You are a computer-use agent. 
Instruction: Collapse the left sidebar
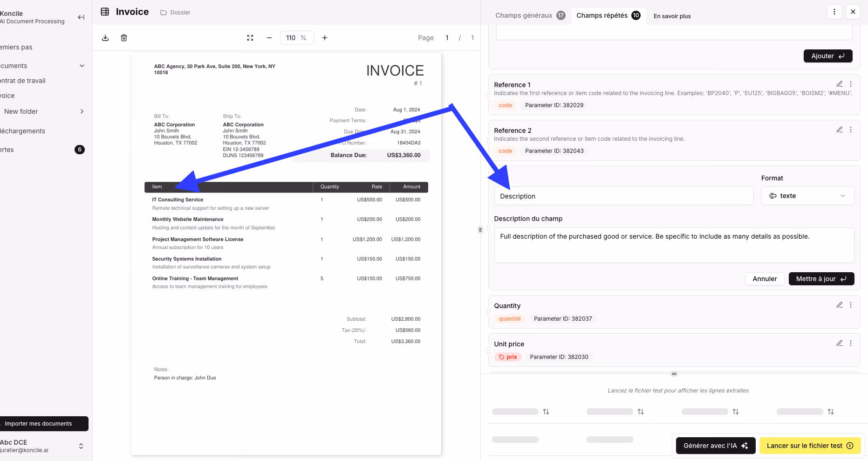[x=81, y=17]
